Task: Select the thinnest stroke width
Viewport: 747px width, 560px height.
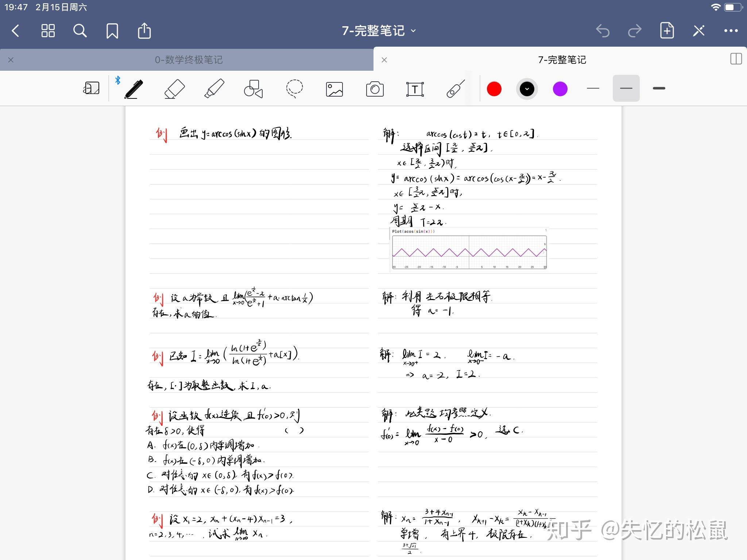Action: point(593,88)
